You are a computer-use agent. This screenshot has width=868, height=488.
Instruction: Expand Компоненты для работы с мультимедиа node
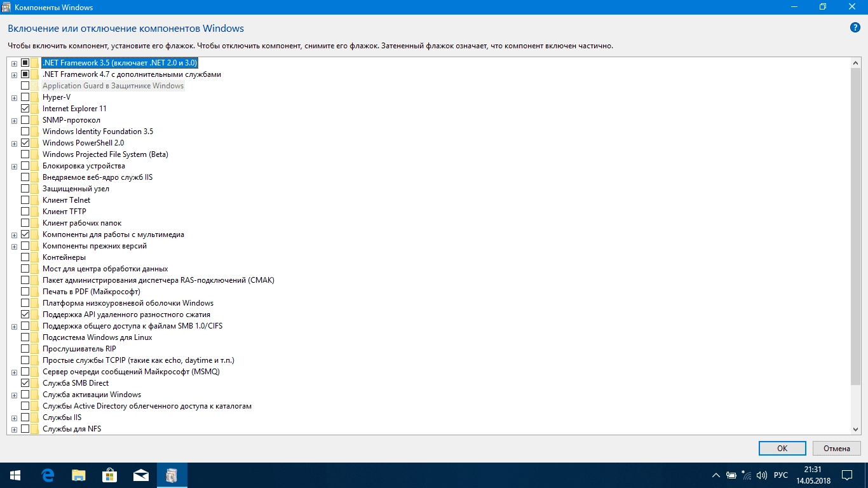(14, 235)
